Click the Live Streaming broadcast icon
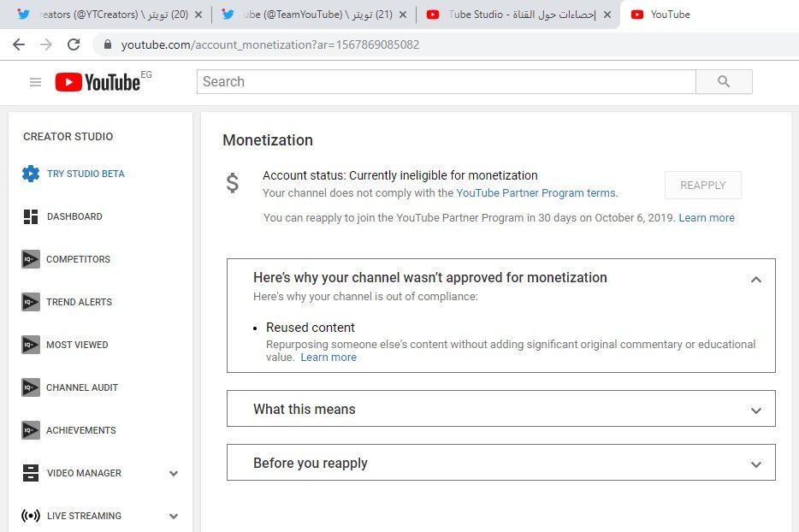This screenshot has width=799, height=532. point(31,516)
